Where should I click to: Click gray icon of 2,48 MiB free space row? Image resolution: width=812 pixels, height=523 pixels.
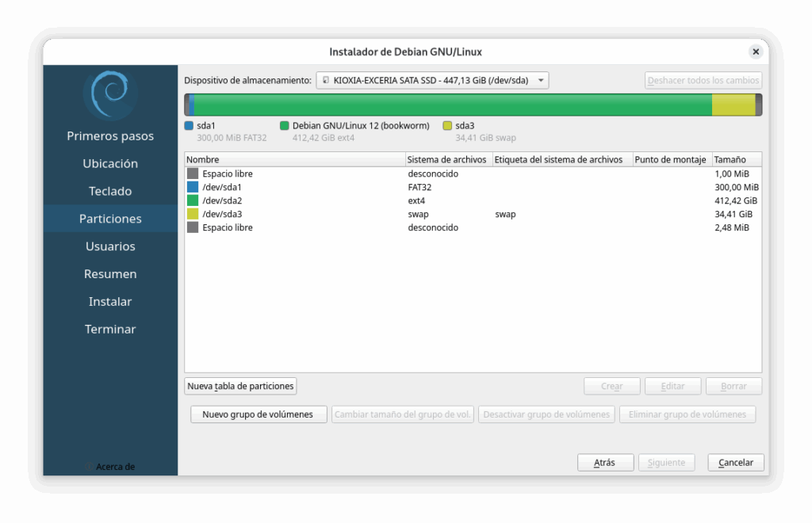pos(193,227)
